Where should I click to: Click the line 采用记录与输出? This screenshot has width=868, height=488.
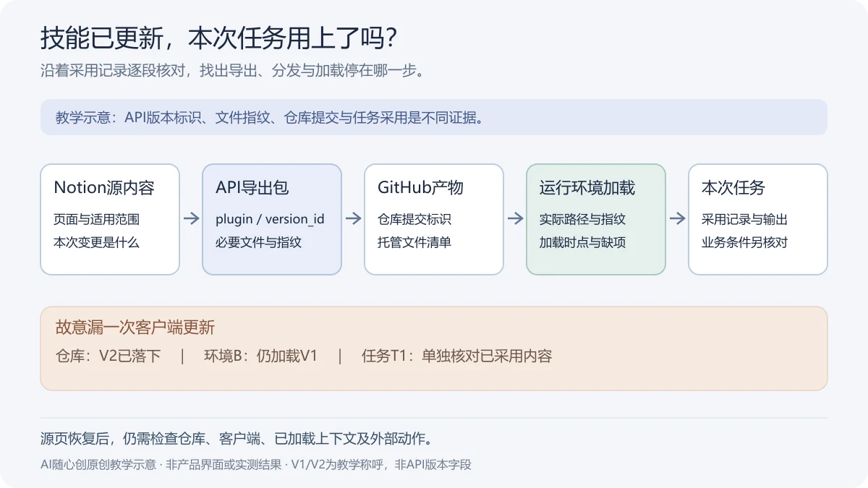(744, 219)
